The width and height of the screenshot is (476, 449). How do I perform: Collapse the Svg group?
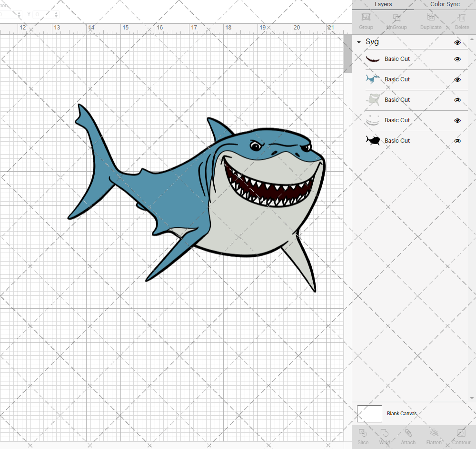click(359, 42)
